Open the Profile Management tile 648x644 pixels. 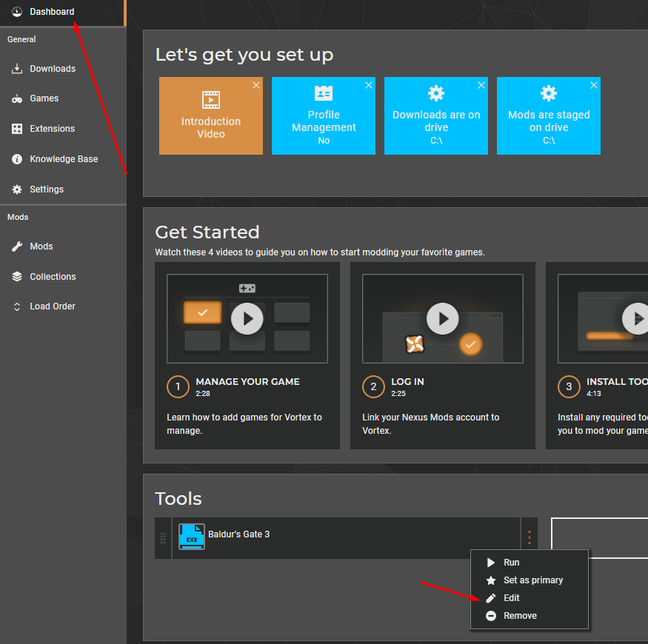(324, 115)
